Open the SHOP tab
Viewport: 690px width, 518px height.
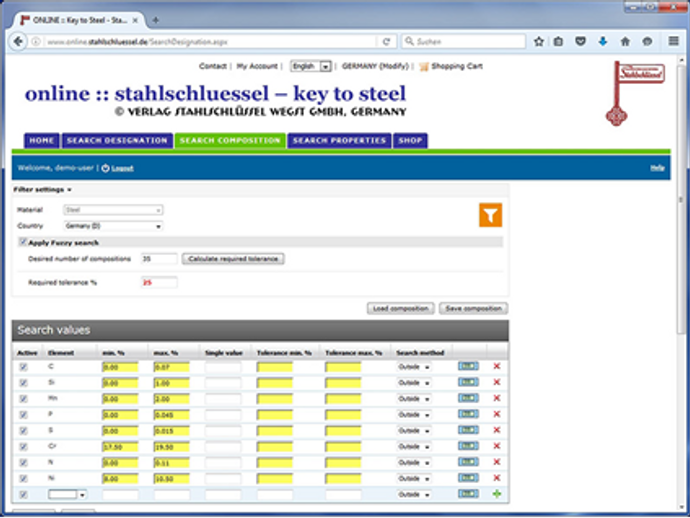(x=410, y=140)
